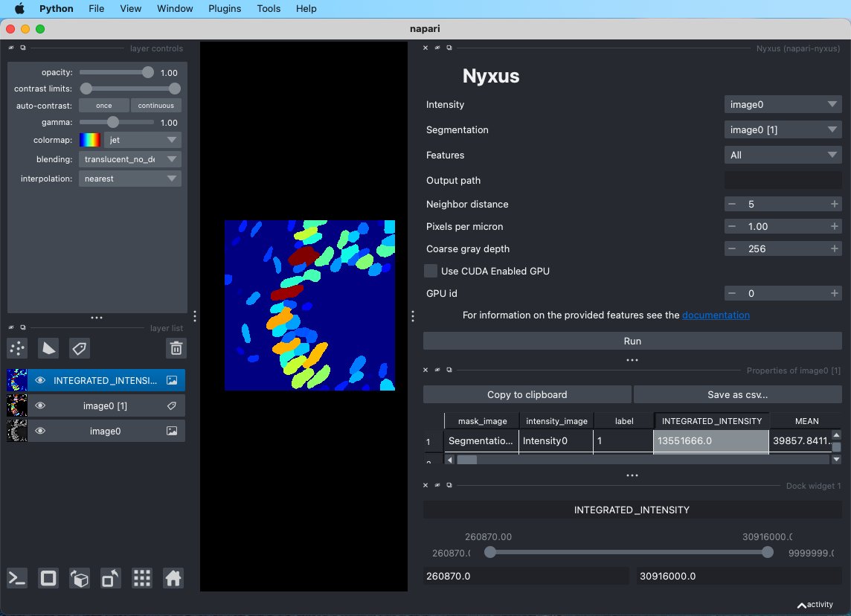Viewport: 851px width, 616px height.
Task: Click the jet colormap color swatch
Action: pos(89,140)
